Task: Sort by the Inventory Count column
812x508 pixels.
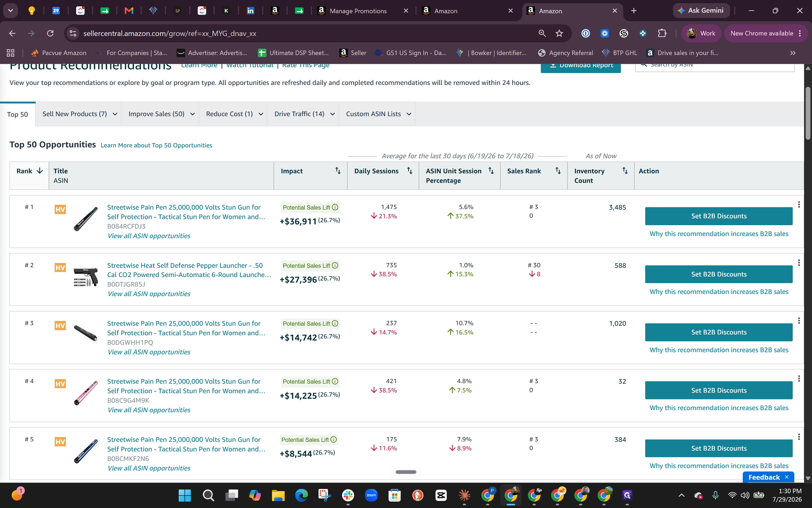Action: click(625, 171)
